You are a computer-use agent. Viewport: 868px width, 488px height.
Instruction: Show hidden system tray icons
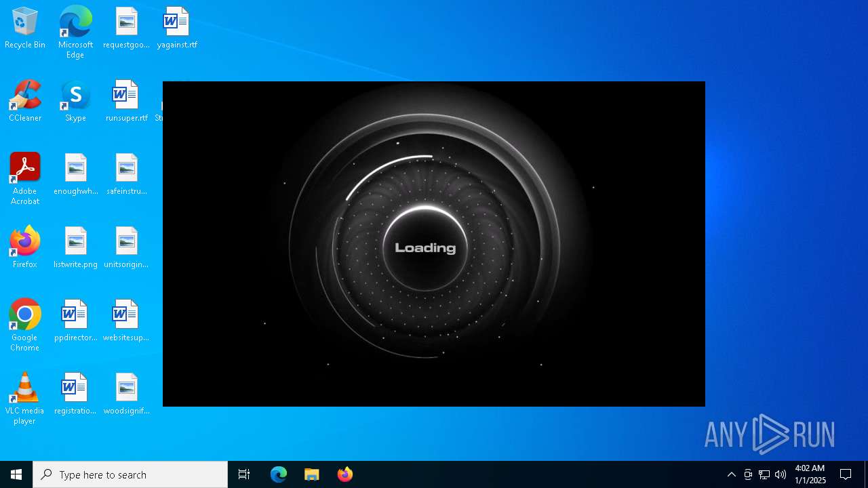(x=732, y=474)
